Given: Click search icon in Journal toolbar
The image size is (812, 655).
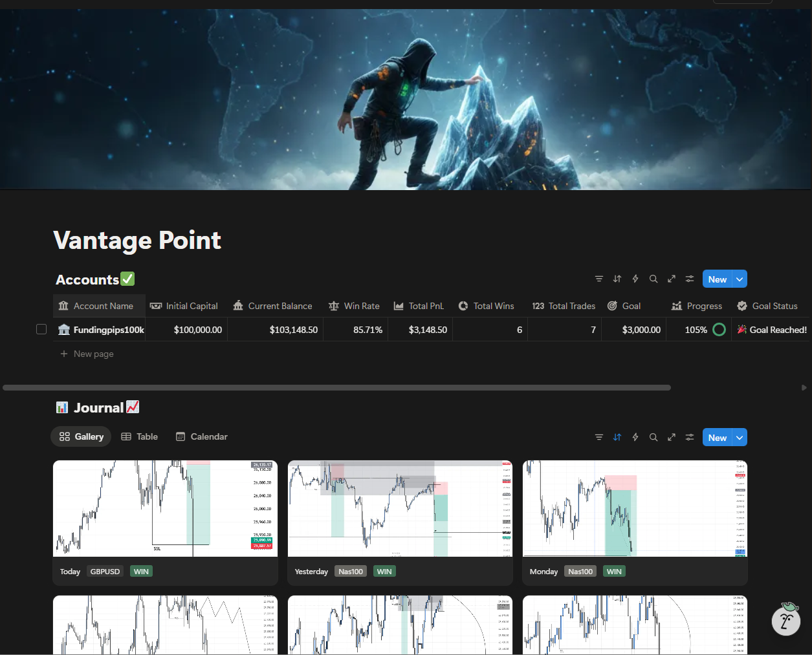Looking at the screenshot, I should click(653, 437).
